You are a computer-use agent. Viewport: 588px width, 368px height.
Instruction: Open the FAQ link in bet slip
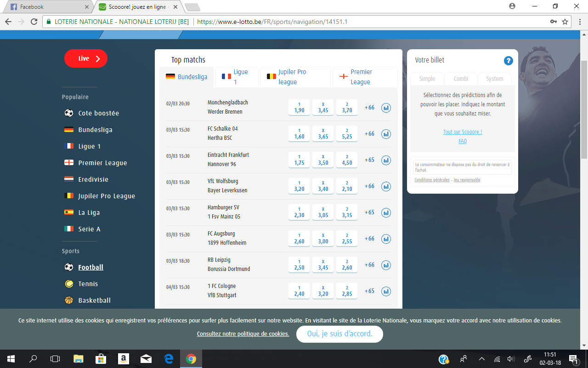463,141
